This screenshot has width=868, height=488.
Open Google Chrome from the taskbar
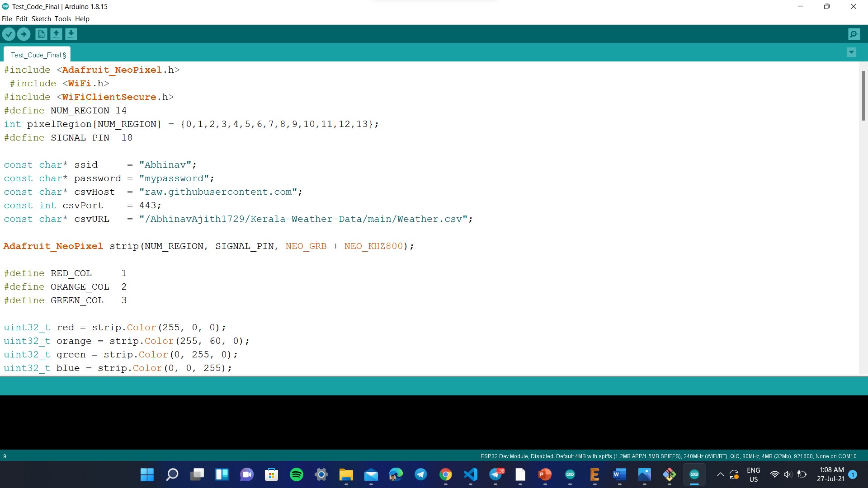click(445, 474)
